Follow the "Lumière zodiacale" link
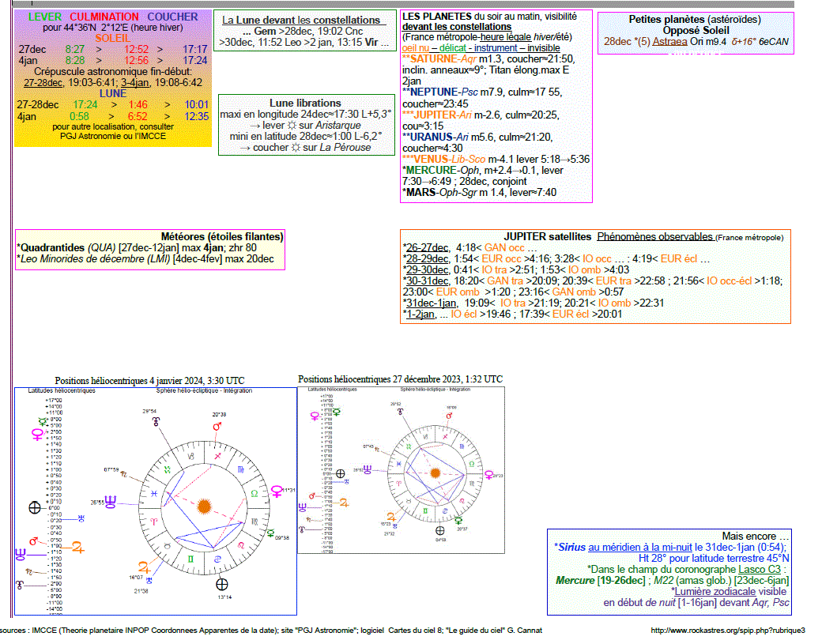 click(x=715, y=592)
